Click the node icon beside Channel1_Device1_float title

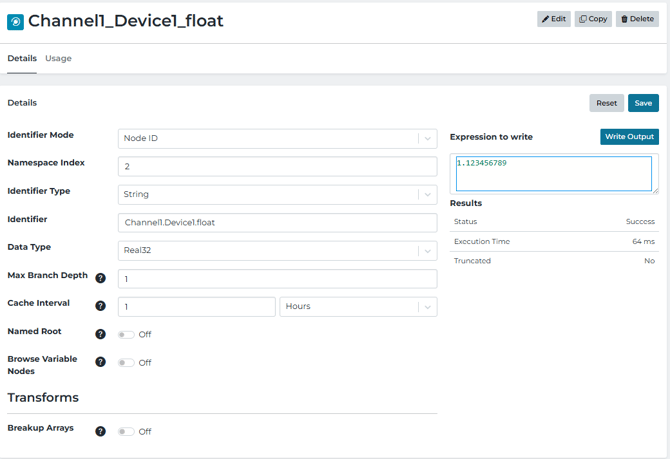15,21
